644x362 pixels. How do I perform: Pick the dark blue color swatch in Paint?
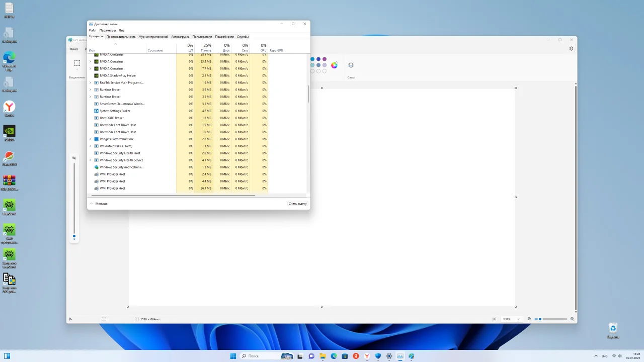click(318, 59)
